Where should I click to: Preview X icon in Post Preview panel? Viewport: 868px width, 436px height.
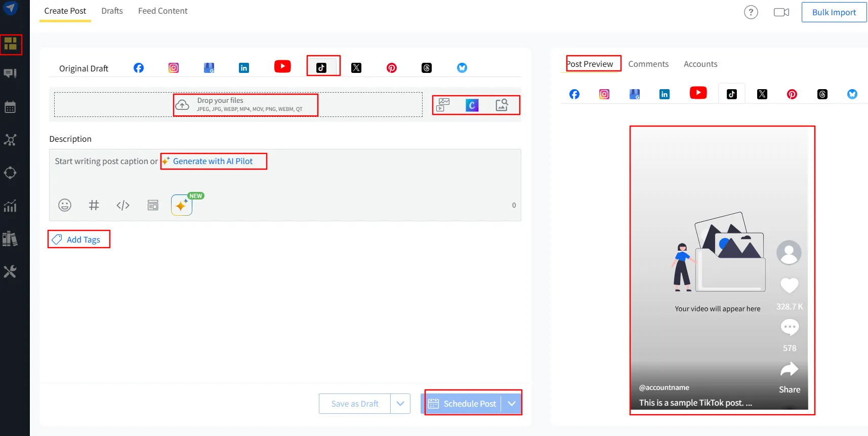tap(762, 94)
